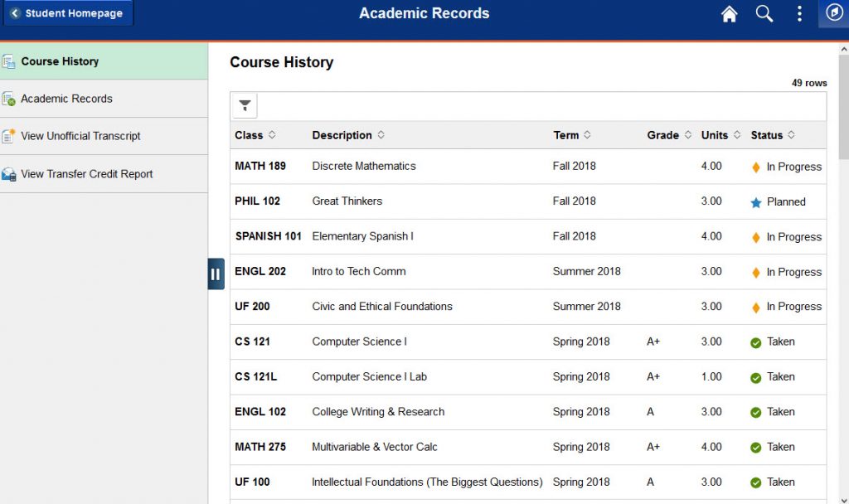
Task: Open the NavBar compass icon
Action: tap(834, 12)
